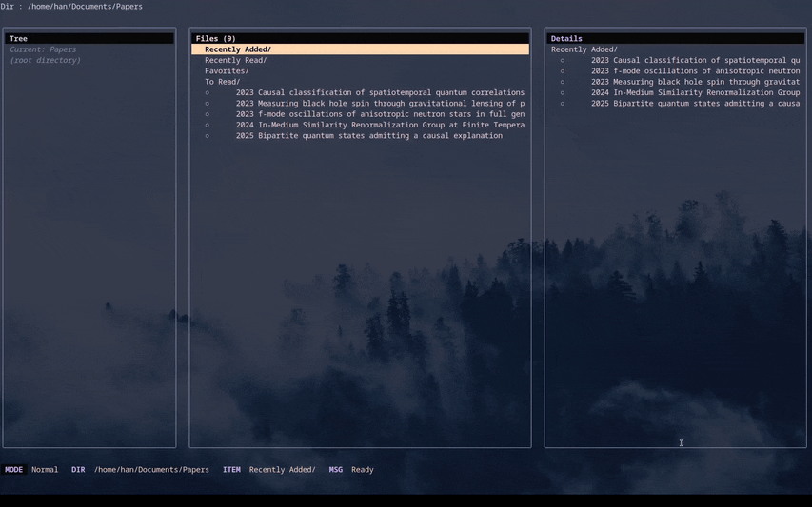Click the MODE label in status bar
The width and height of the screenshot is (812, 507).
pyautogui.click(x=14, y=470)
